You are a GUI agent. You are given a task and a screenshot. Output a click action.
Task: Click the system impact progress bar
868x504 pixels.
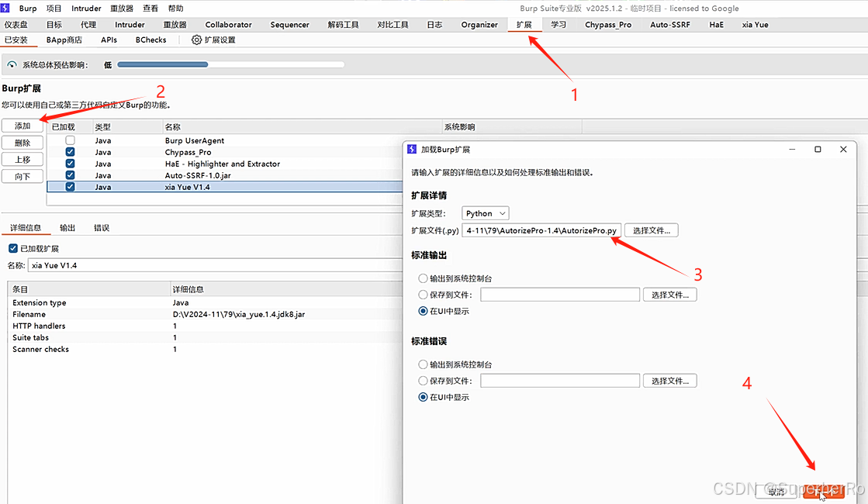[231, 64]
